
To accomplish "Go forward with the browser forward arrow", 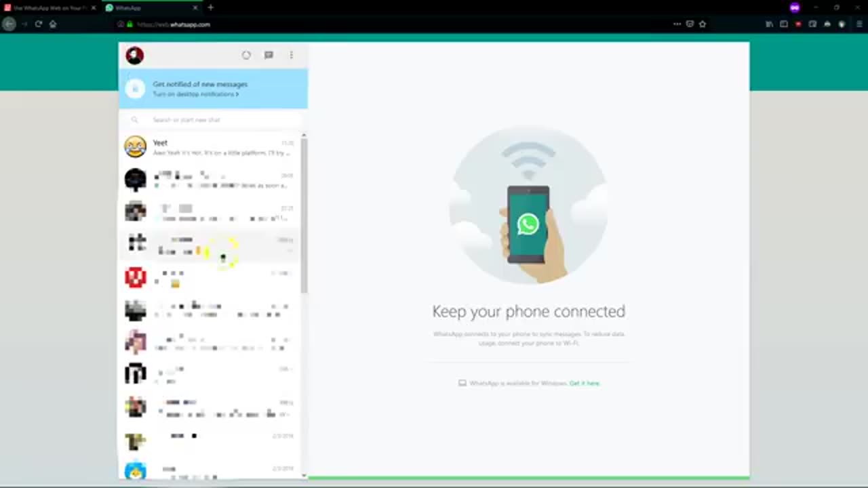I will [x=24, y=24].
